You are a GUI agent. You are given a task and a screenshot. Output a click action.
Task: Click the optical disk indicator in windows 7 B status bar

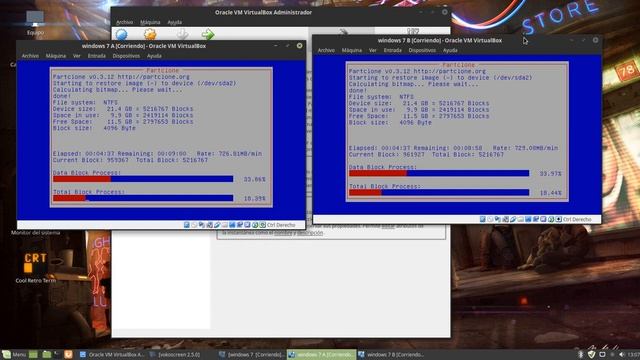point(490,219)
